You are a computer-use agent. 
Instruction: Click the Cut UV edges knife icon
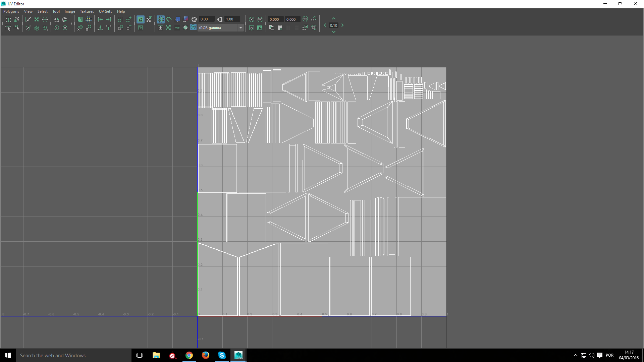[28, 19]
